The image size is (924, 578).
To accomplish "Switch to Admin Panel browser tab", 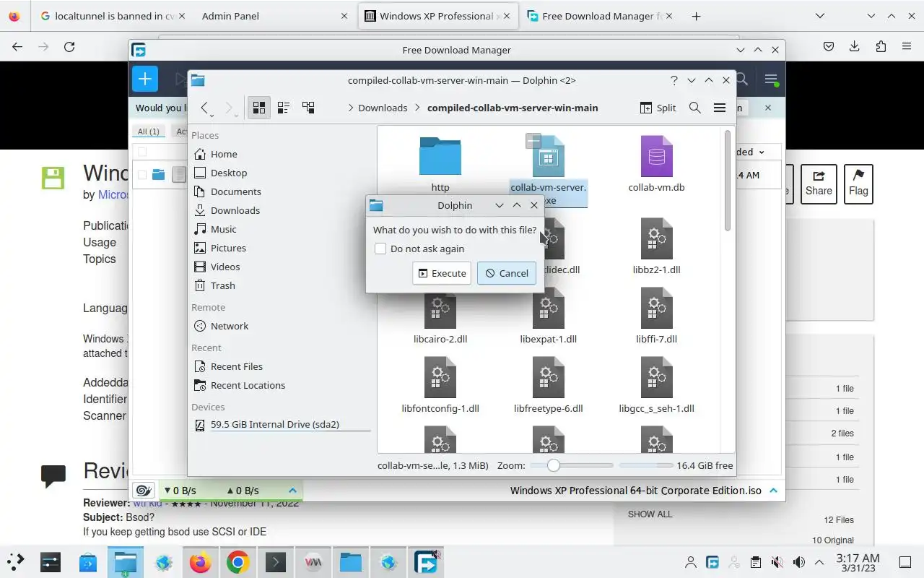I will point(274,16).
